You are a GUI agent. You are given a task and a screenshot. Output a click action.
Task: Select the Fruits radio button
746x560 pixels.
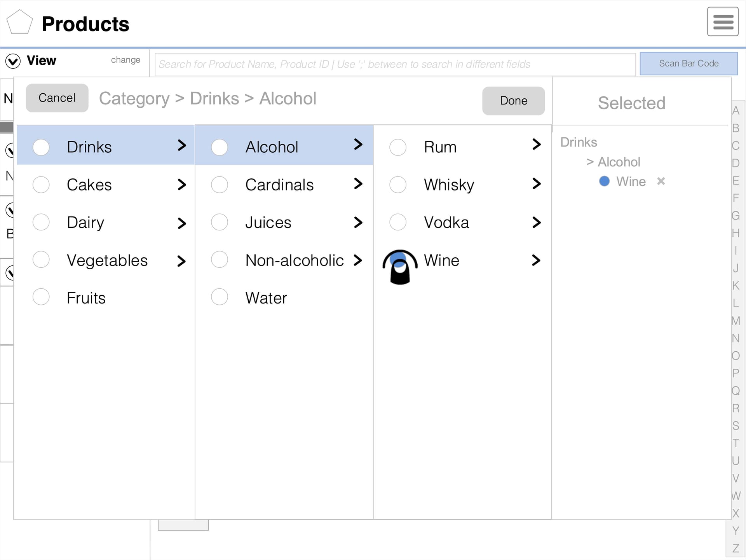tap(41, 297)
